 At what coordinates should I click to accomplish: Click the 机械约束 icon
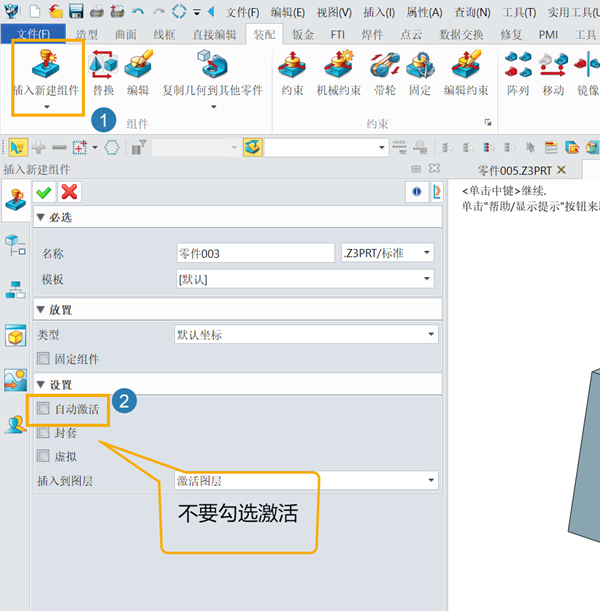pyautogui.click(x=339, y=63)
